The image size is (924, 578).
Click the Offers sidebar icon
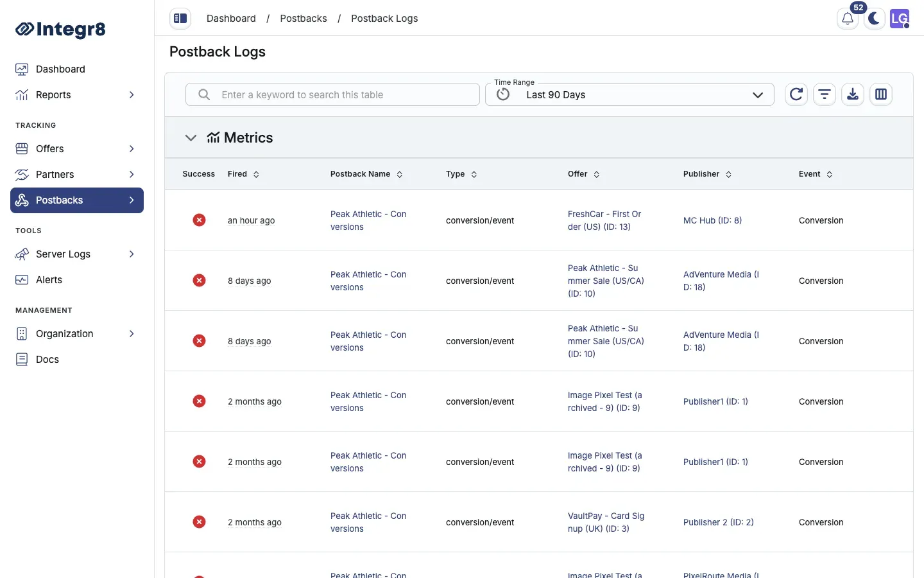22,149
